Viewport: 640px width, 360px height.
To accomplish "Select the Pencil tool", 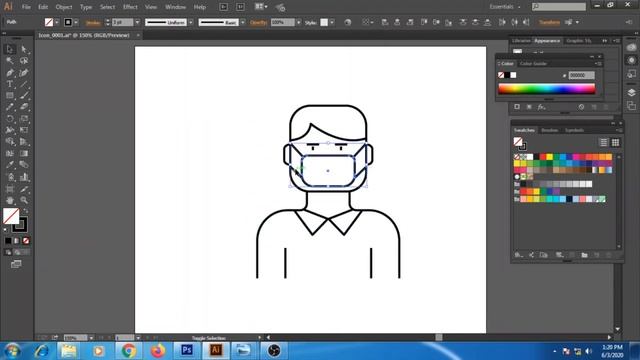I will (10, 107).
